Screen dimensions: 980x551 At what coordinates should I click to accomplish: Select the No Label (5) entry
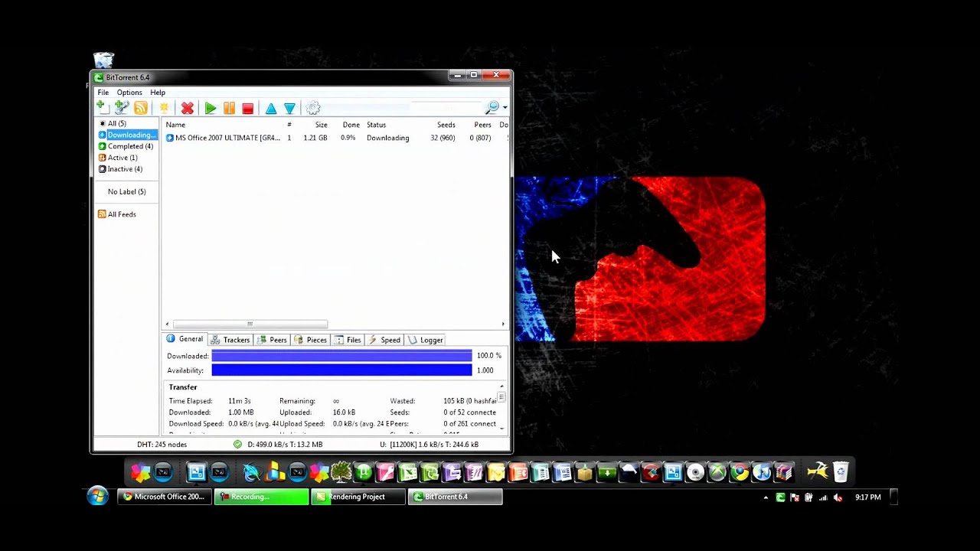[126, 191]
